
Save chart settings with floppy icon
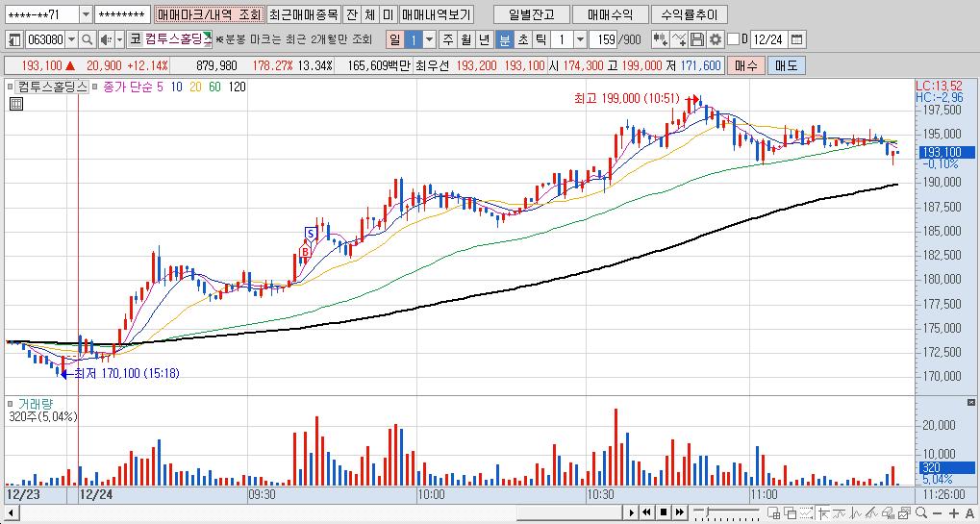(x=697, y=40)
